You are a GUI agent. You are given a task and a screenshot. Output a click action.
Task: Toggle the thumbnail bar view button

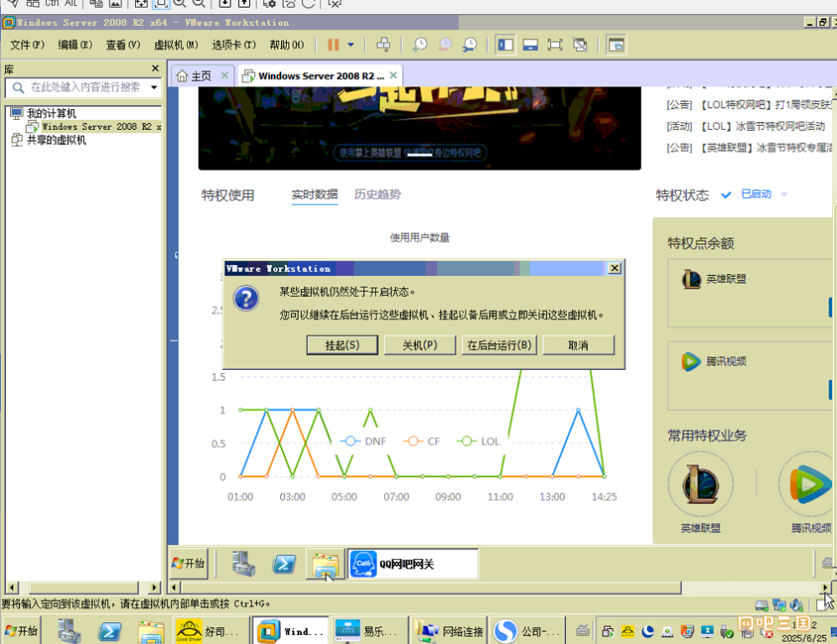tap(530, 44)
